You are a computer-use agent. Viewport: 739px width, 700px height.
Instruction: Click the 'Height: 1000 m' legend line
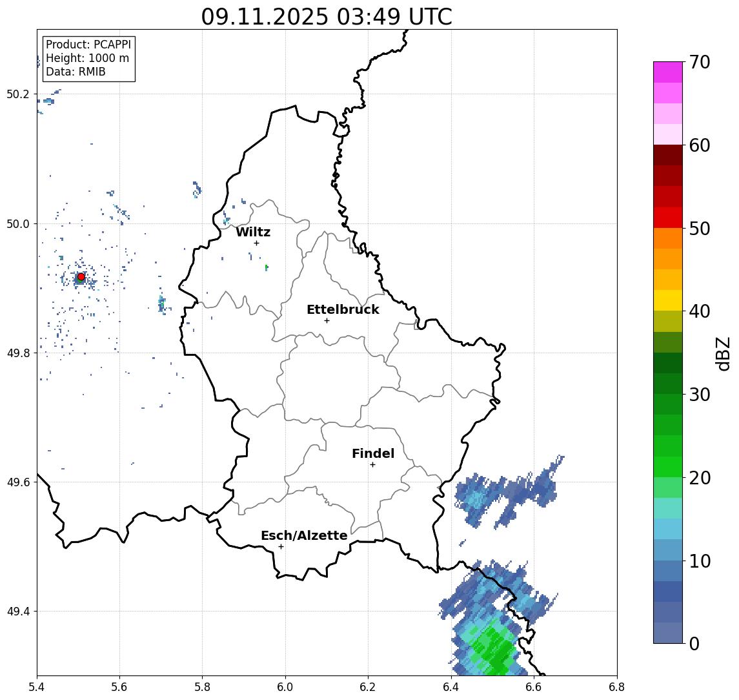[87, 58]
